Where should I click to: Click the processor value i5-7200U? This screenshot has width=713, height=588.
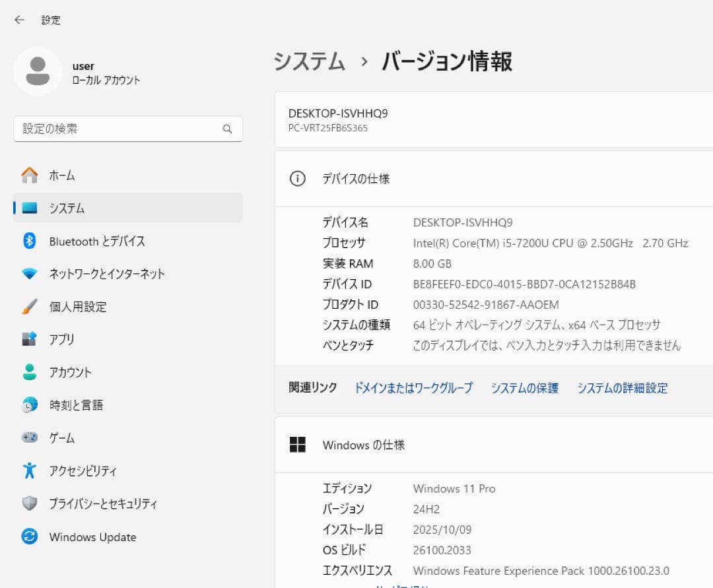(550, 243)
